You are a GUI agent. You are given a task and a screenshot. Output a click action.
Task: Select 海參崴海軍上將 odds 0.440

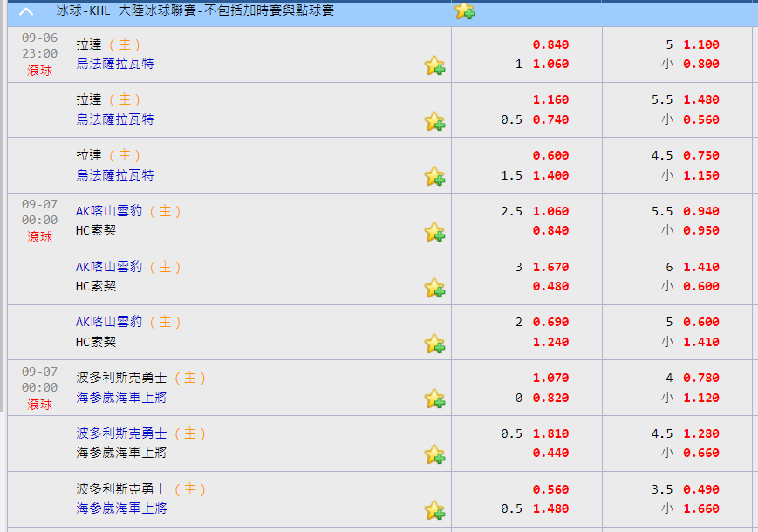(x=550, y=453)
